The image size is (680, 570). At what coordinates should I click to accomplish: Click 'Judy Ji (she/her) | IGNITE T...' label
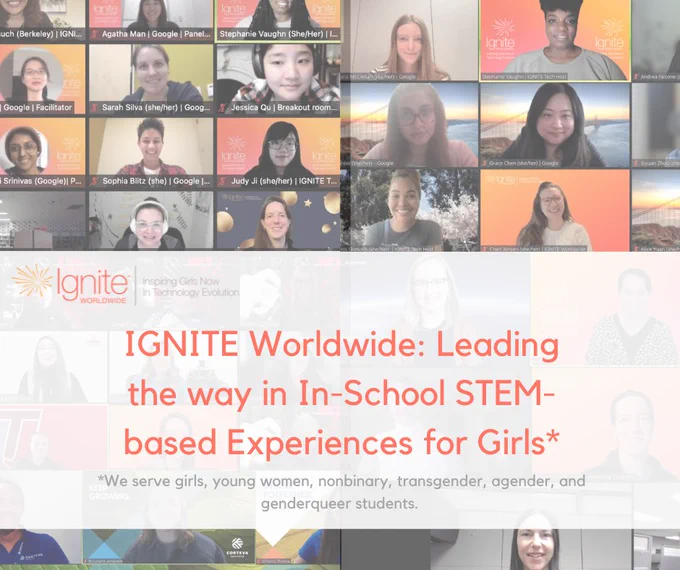284,181
